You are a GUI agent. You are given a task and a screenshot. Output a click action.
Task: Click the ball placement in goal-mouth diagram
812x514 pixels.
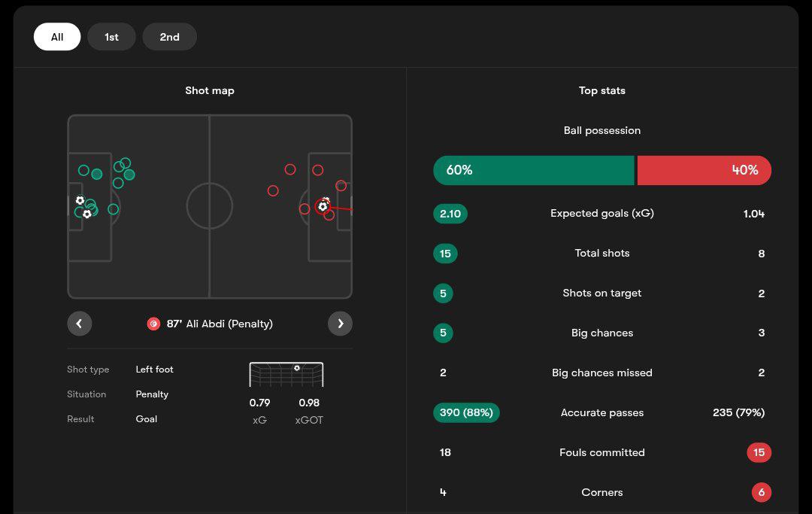tap(297, 368)
